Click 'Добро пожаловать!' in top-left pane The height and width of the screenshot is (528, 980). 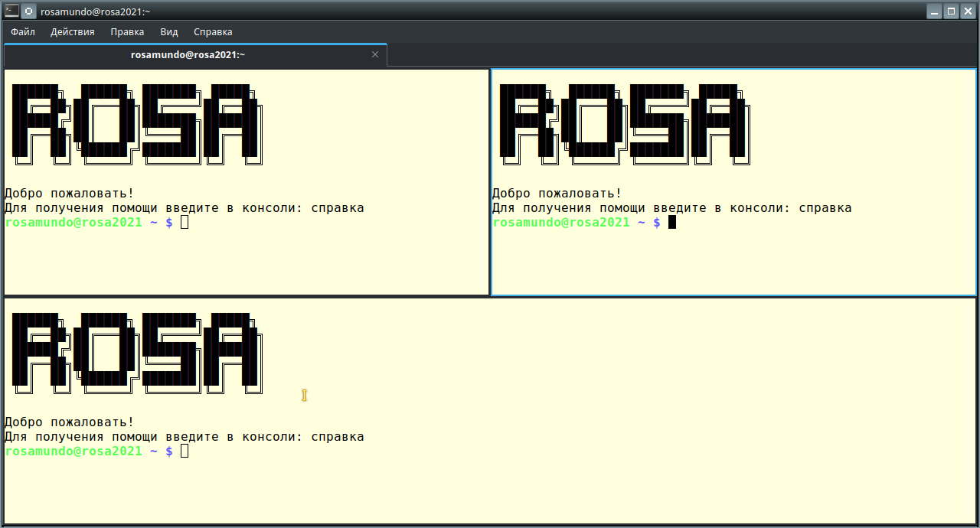click(70, 194)
